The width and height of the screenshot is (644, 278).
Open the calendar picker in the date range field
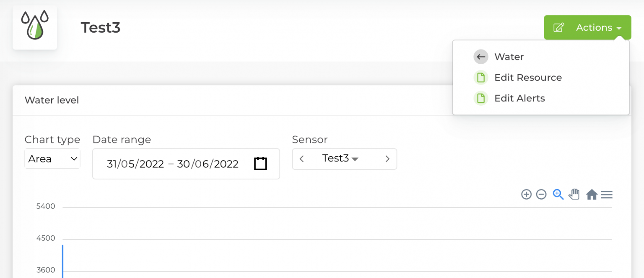coord(260,164)
